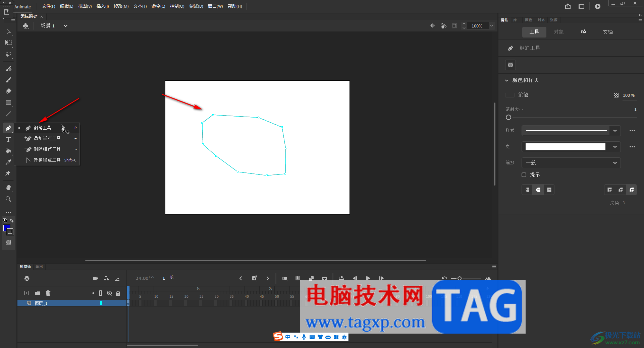Select the Fluid Brush tool
The height and width of the screenshot is (348, 644).
8,68
